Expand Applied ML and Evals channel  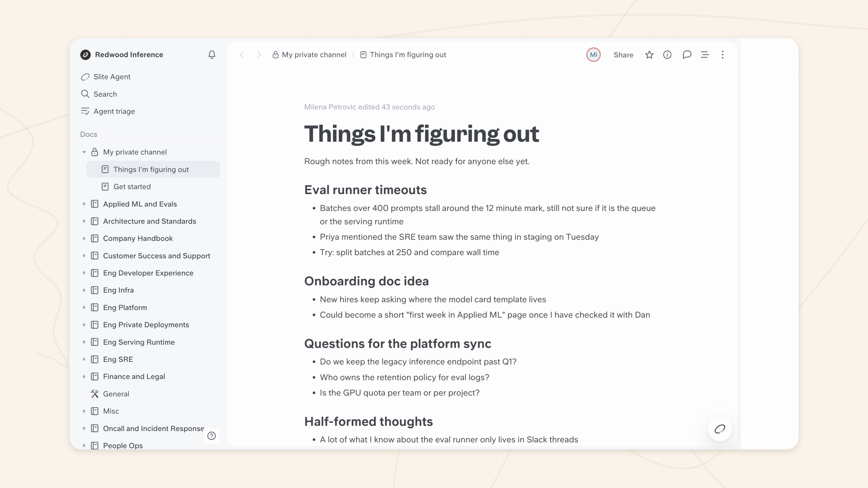click(84, 204)
